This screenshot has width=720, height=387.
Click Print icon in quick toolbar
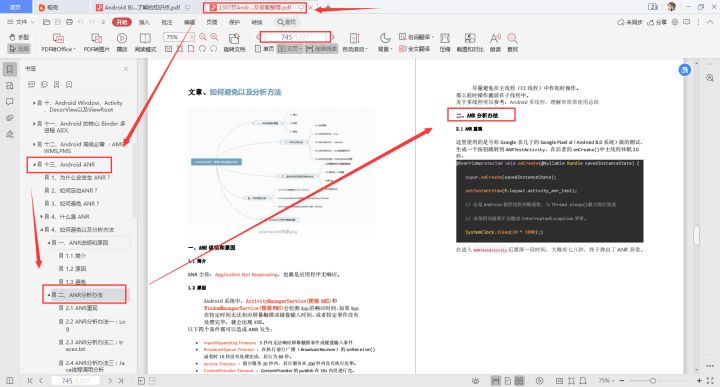coord(69,22)
